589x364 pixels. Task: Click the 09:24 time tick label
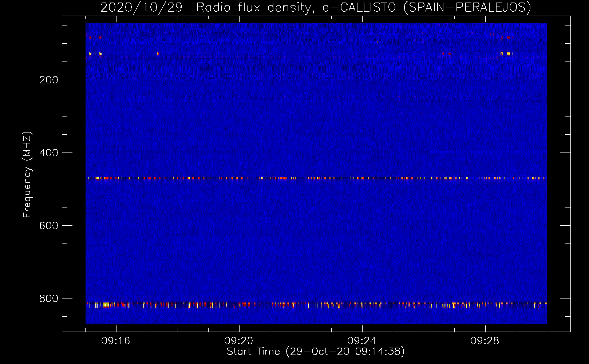[362, 341]
